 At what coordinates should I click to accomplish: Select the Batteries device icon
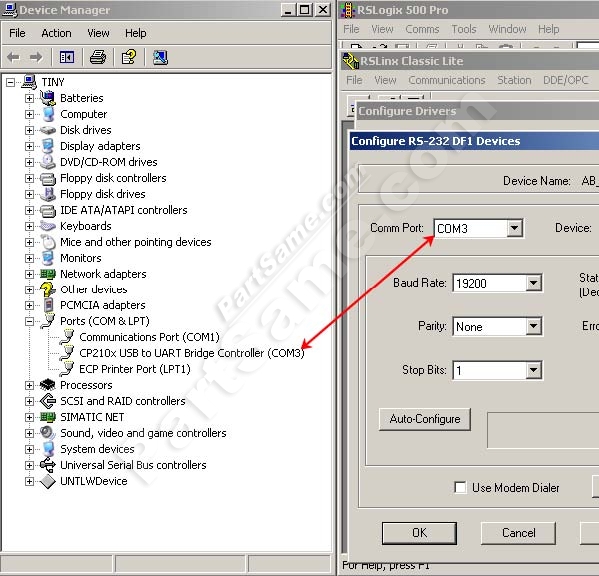pos(48,98)
